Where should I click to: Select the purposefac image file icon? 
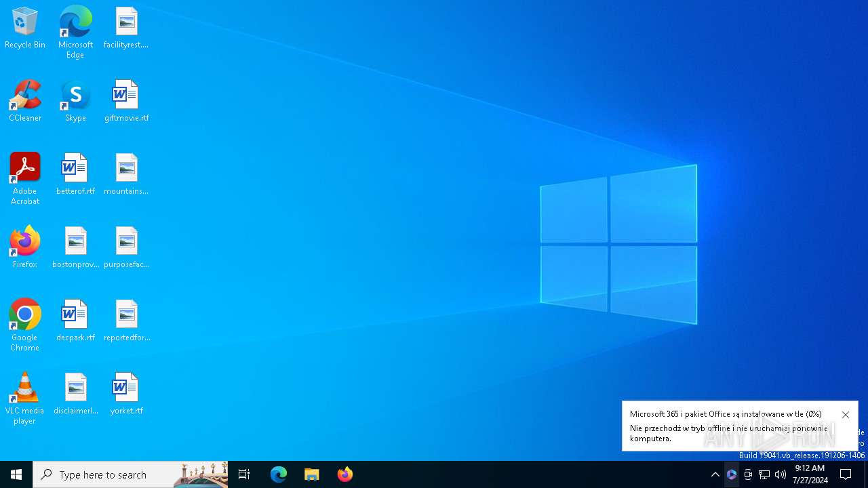coord(126,248)
